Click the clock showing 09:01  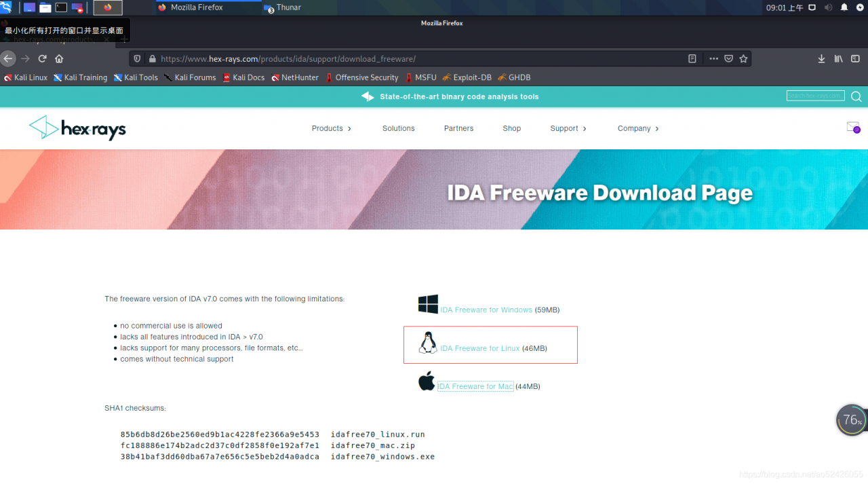pyautogui.click(x=785, y=7)
